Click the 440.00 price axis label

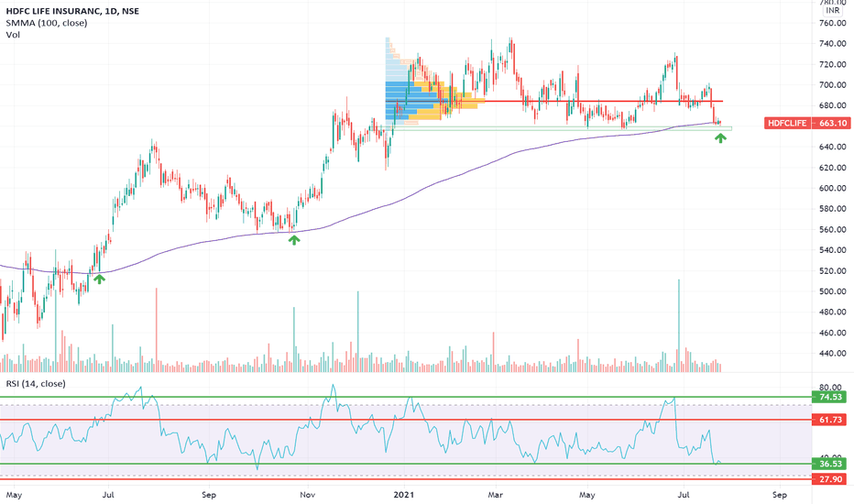click(x=833, y=354)
